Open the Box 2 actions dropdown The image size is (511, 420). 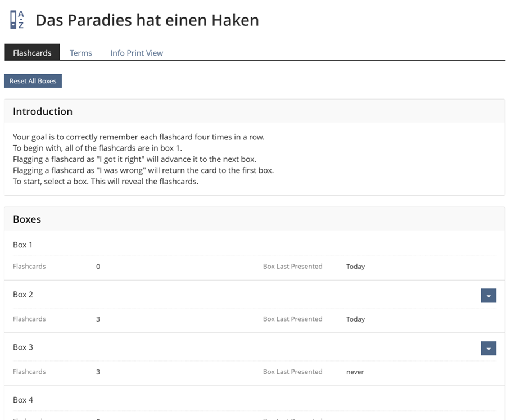pyautogui.click(x=488, y=295)
